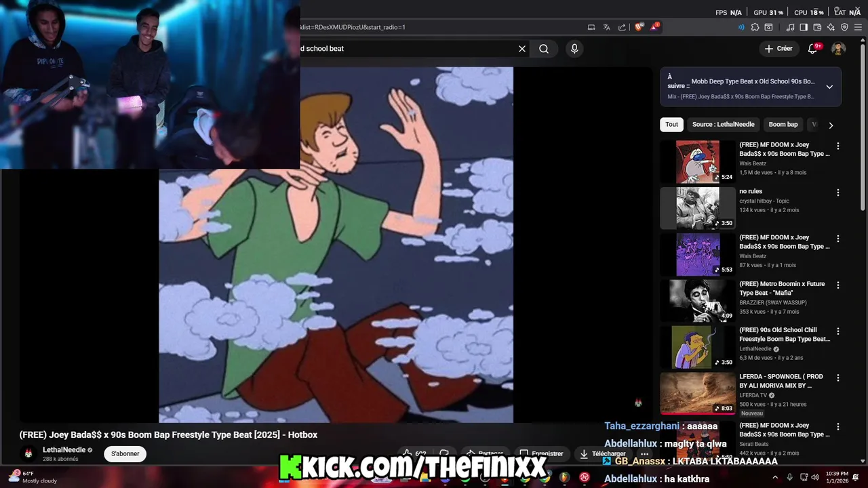The image size is (868, 488).
Task: Subscribe with the S'abonner button
Action: click(125, 453)
